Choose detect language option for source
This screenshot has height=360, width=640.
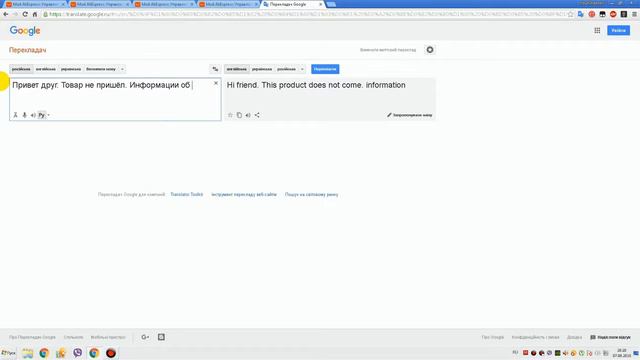101,69
